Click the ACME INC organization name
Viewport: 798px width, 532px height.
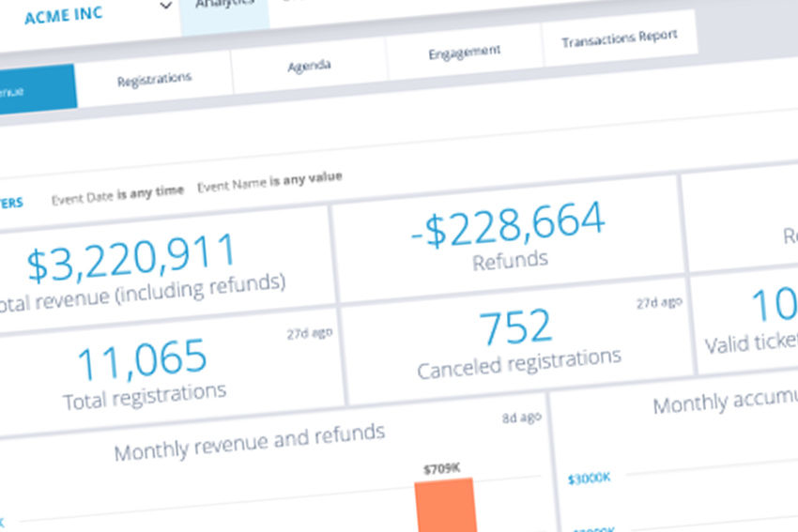coord(64,15)
